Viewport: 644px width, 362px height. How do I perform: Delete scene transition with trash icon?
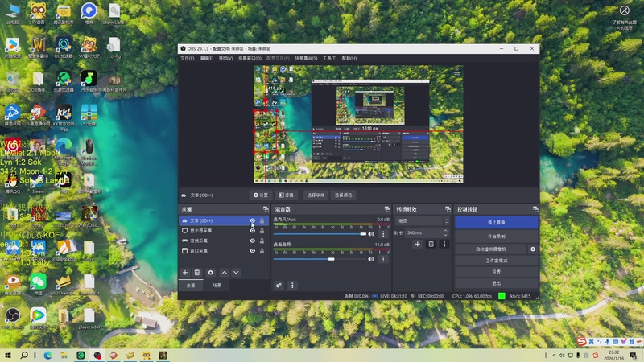tap(431, 245)
